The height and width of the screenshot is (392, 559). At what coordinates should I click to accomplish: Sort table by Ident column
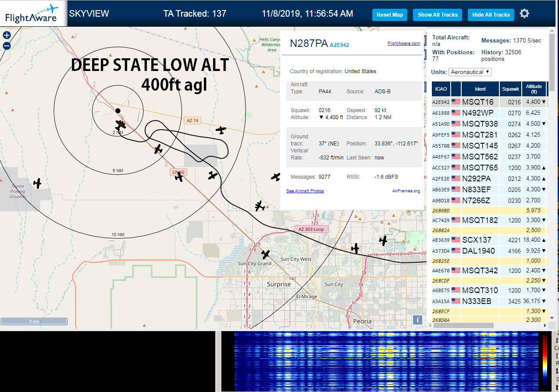pos(480,89)
